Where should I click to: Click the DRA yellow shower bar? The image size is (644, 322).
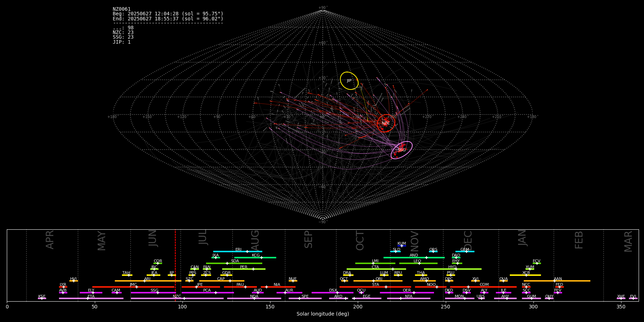(x=348, y=275)
